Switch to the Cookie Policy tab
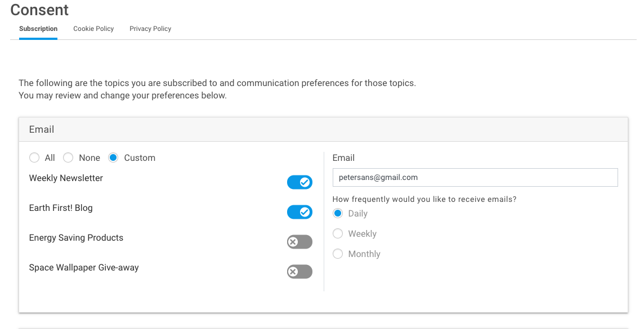Screen dimensions: 644x329 pos(93,29)
